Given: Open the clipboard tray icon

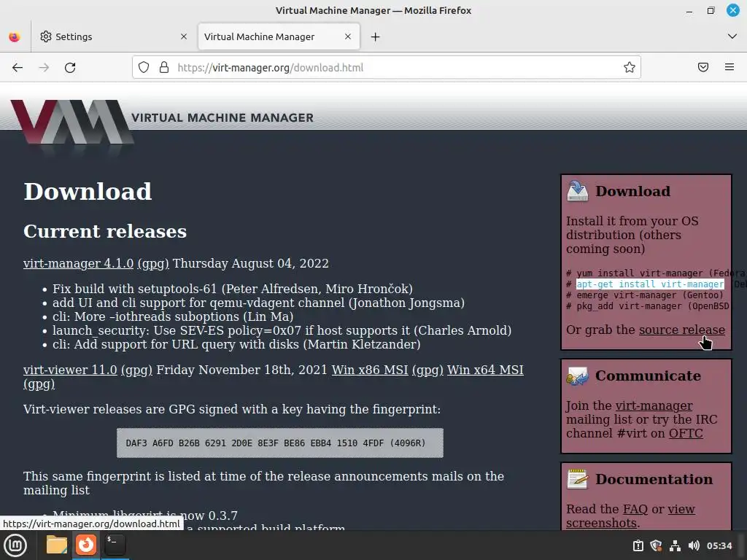Looking at the screenshot, I should pos(638,545).
